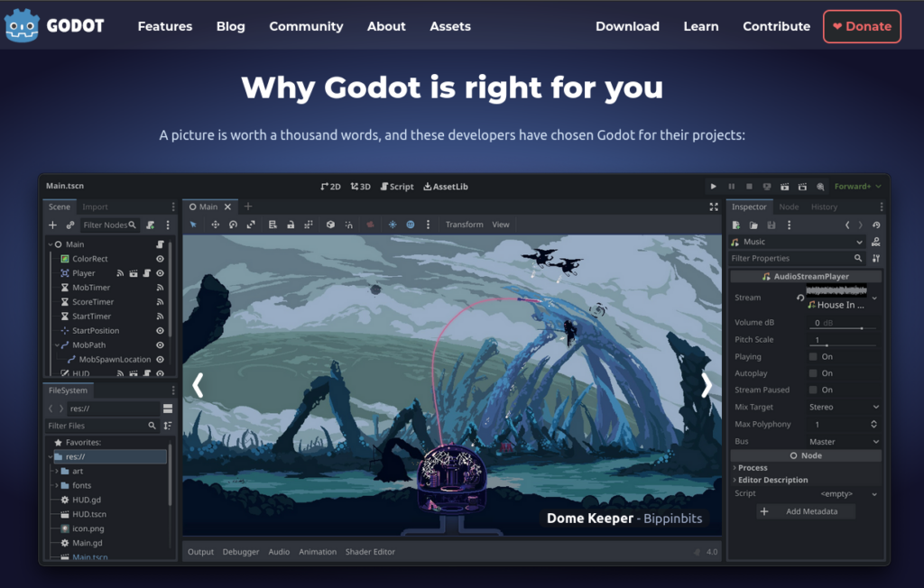Switch to the Script workspace
Viewport: 924px width, 588px height.
coord(397,186)
